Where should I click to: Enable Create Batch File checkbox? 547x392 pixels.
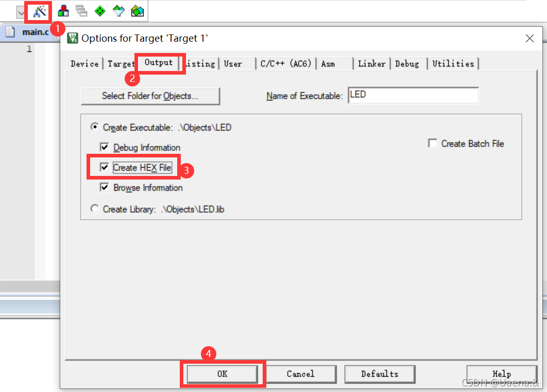(x=433, y=143)
